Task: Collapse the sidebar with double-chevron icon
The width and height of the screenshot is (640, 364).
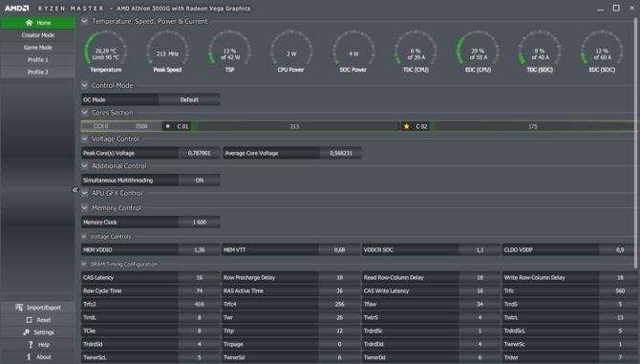Action: point(75,190)
